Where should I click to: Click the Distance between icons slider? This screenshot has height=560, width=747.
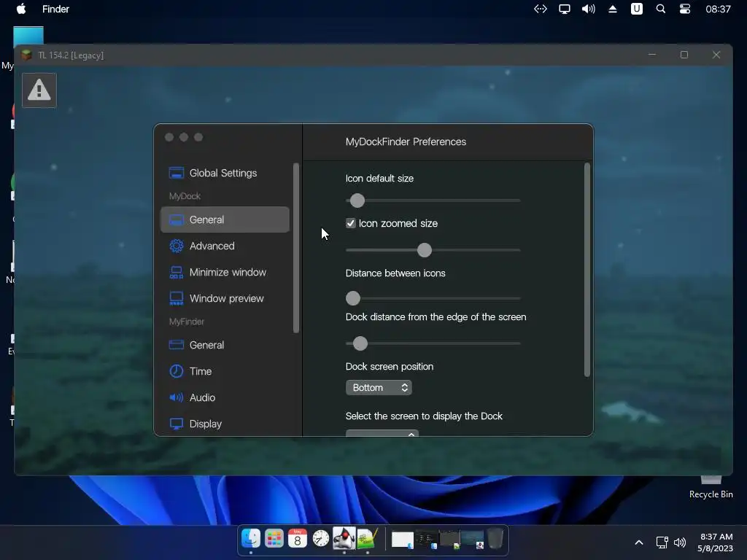[433, 298]
